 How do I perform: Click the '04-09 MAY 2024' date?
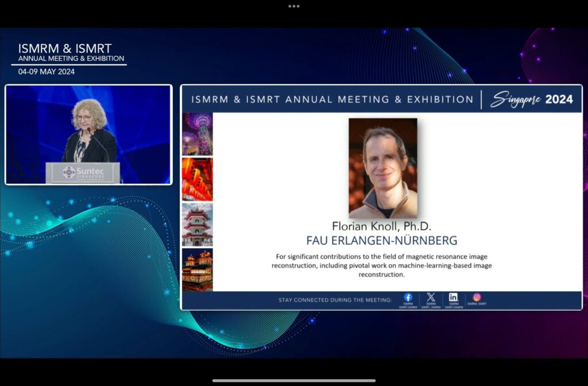click(47, 72)
